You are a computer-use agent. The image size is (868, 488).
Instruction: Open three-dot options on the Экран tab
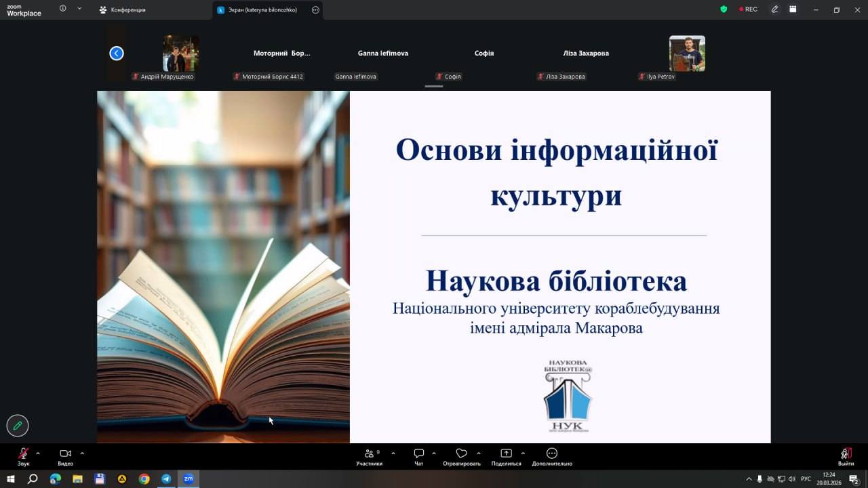(315, 9)
